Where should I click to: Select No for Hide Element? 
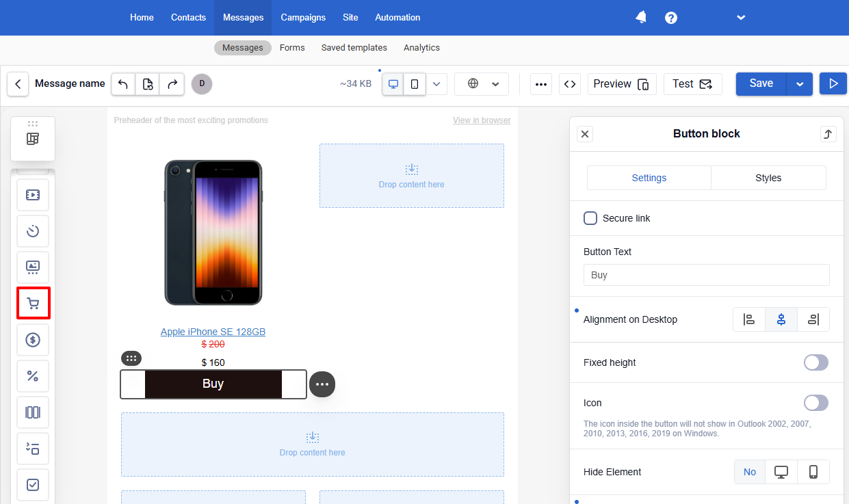point(750,472)
